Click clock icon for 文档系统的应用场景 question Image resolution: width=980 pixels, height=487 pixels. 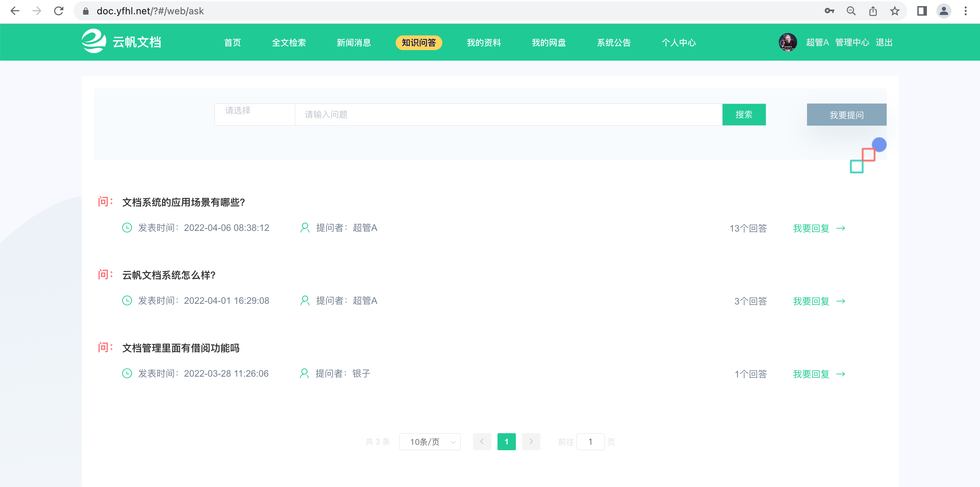[x=127, y=227]
